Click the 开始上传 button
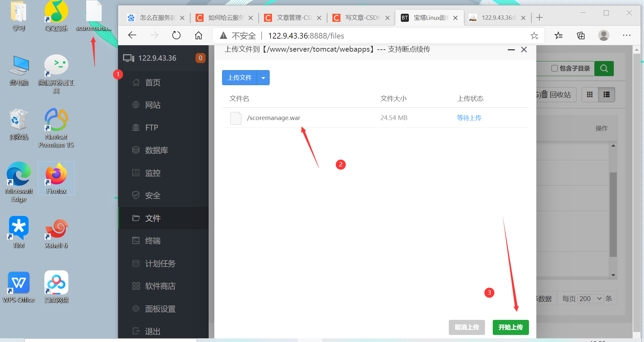The height and width of the screenshot is (342, 644). pyautogui.click(x=511, y=327)
